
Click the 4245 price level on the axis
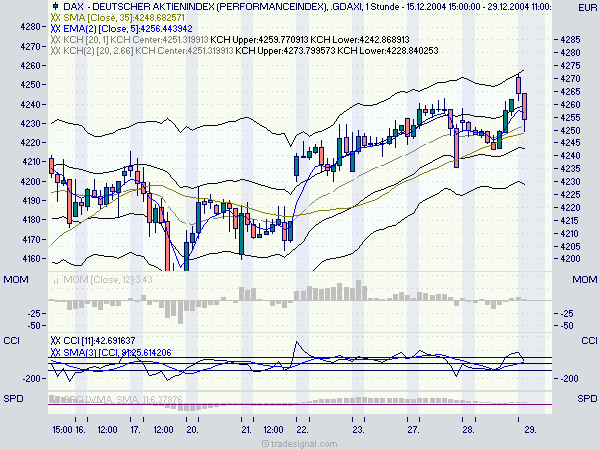click(x=570, y=143)
